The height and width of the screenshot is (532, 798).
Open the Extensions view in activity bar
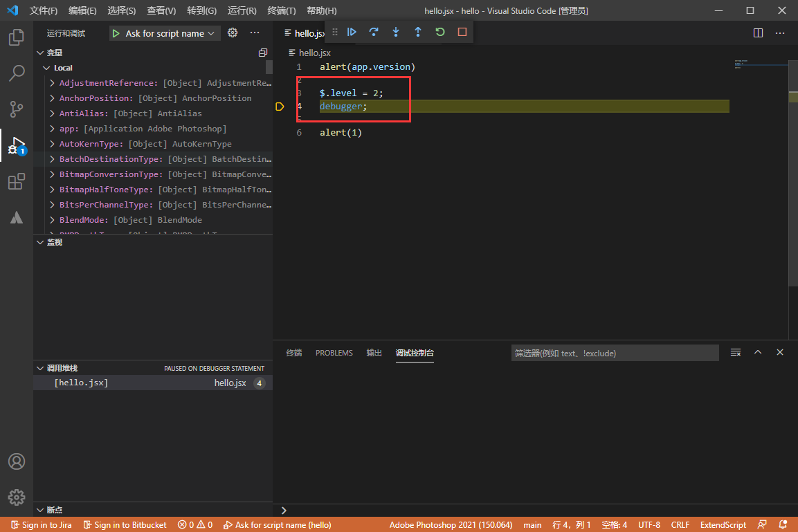17,181
